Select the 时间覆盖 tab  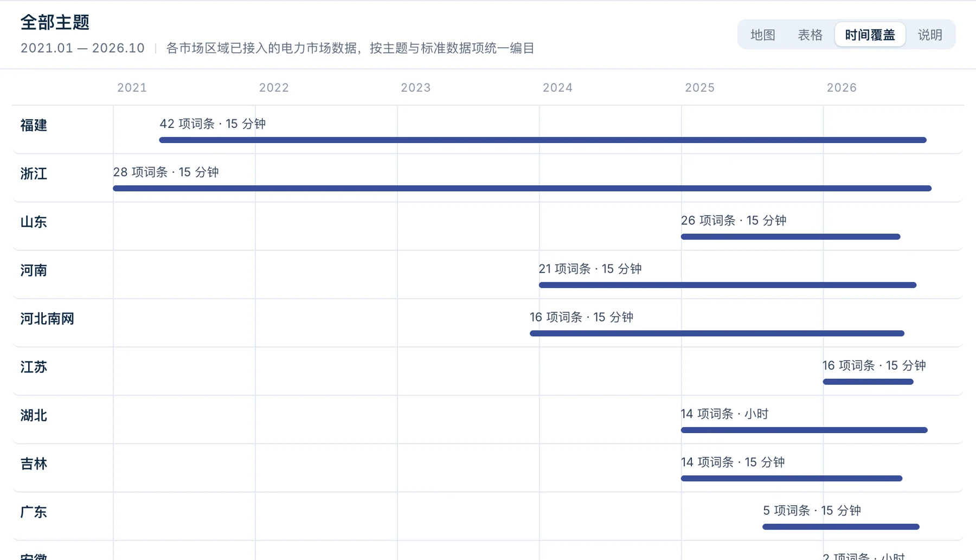click(870, 35)
